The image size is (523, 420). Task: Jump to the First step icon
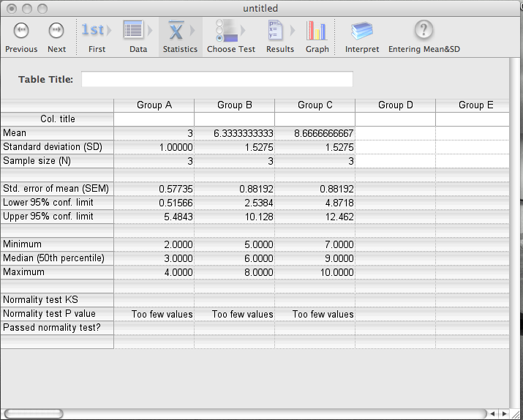pos(97,31)
